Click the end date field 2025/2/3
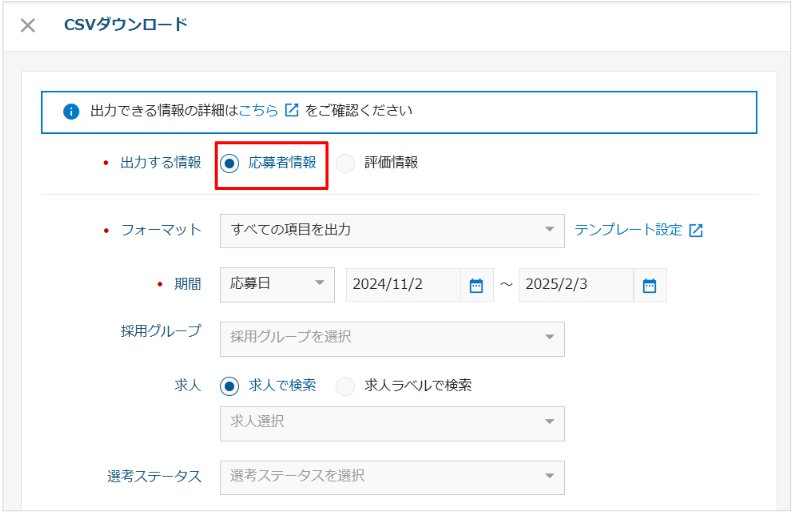The height and width of the screenshot is (516, 796). tap(576, 284)
